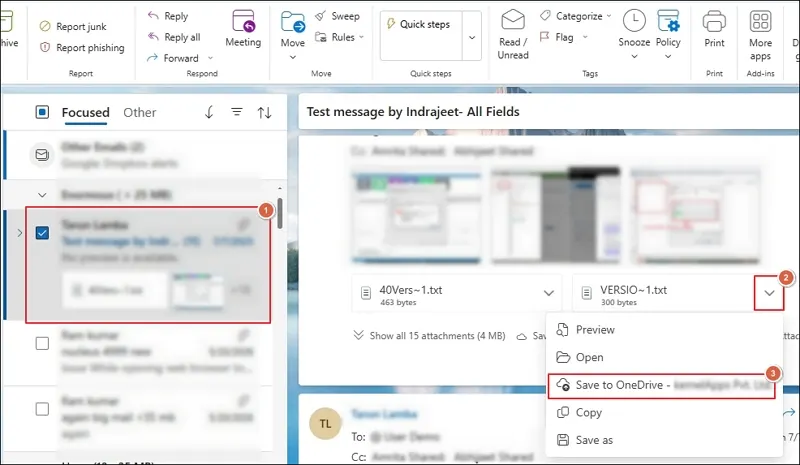This screenshot has width=800, height=465.
Task: Flag the selected message
Action: tap(557, 37)
